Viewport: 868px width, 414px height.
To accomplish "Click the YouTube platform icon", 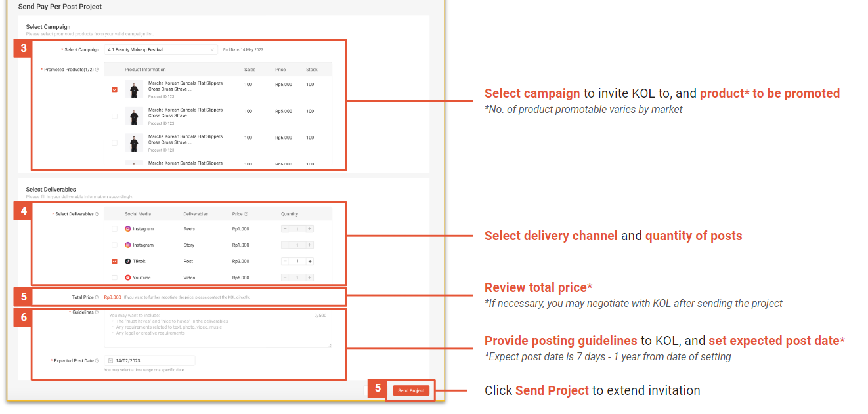I will pyautogui.click(x=127, y=278).
